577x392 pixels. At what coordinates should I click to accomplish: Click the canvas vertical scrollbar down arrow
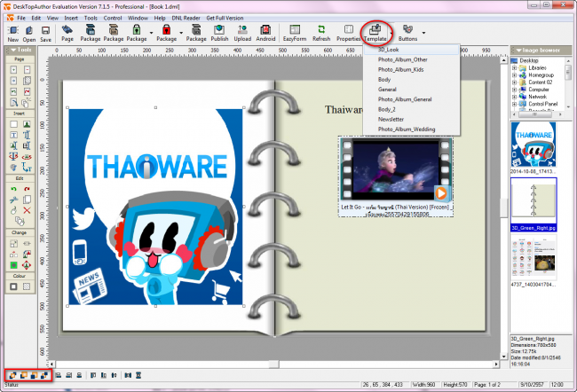point(503,357)
